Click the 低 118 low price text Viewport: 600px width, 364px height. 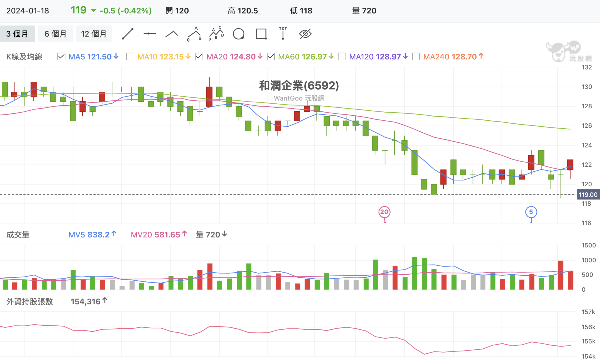301,11
